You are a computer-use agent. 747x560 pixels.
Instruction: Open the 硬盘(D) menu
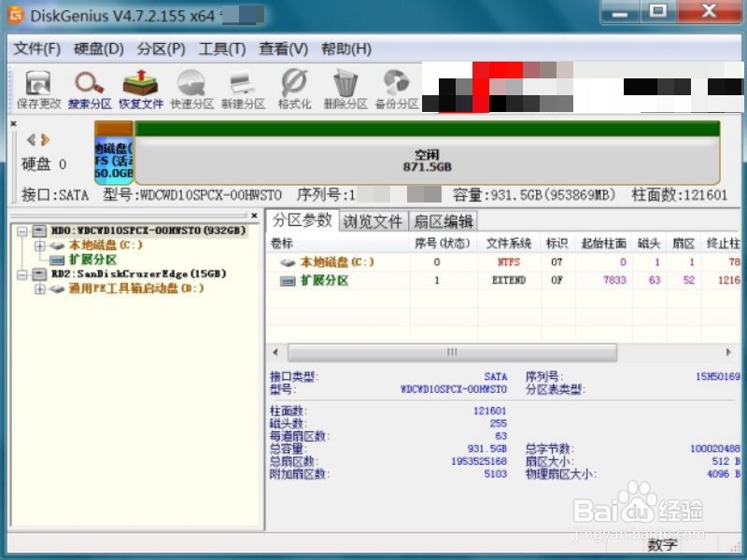[99, 49]
